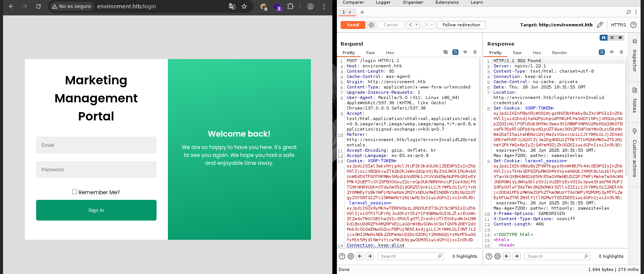Image resolution: width=644 pixels, height=274 pixels.
Task: Reload the environment.htb login page
Action: click(x=38, y=6)
